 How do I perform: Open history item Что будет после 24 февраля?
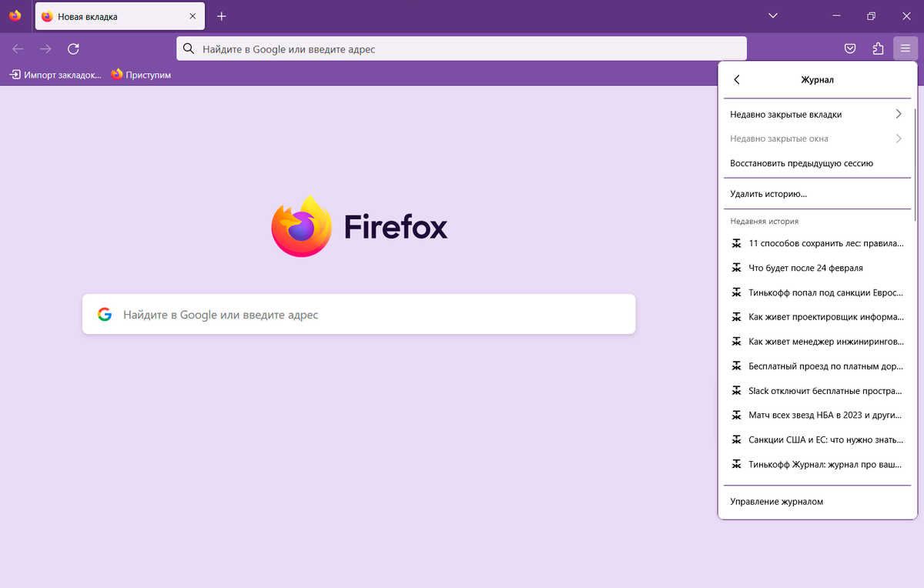coord(817,268)
